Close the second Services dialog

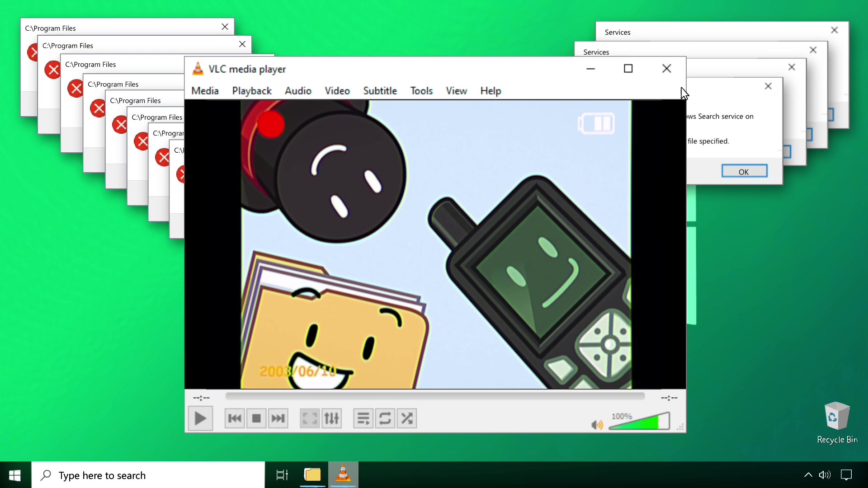pyautogui.click(x=813, y=50)
